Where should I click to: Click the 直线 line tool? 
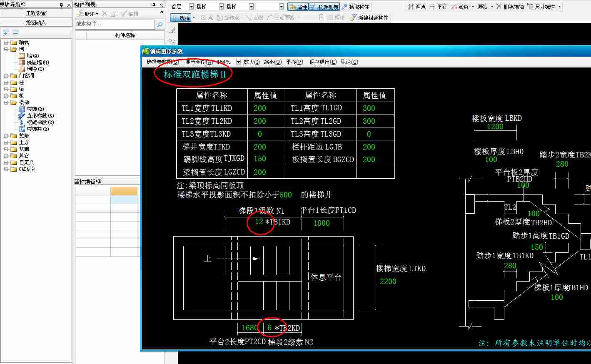pos(254,18)
